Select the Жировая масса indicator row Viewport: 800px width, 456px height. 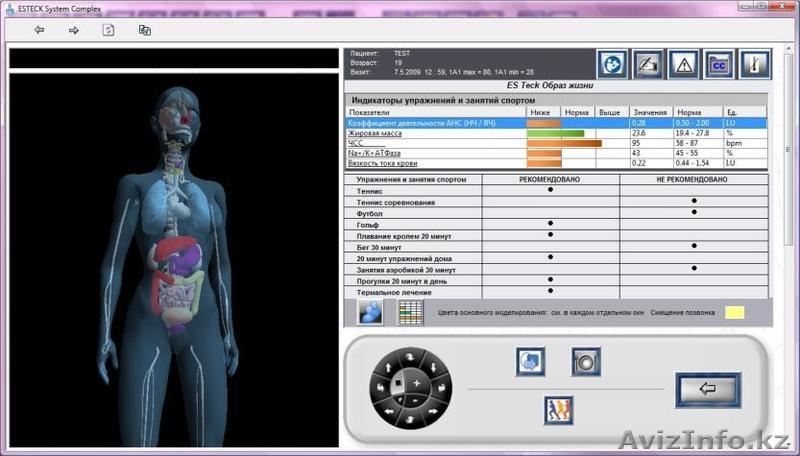[x=434, y=133]
